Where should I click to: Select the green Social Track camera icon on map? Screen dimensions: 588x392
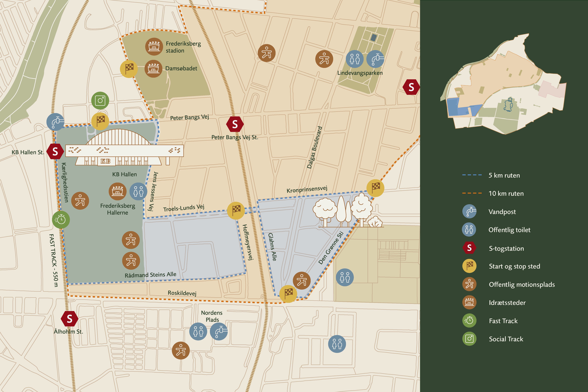click(100, 101)
